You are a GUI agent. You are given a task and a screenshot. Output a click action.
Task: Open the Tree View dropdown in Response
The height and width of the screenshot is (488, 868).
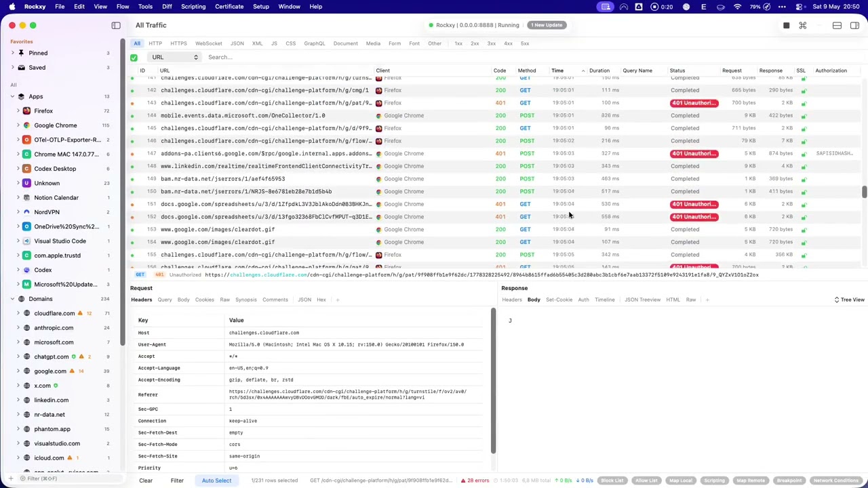point(849,300)
